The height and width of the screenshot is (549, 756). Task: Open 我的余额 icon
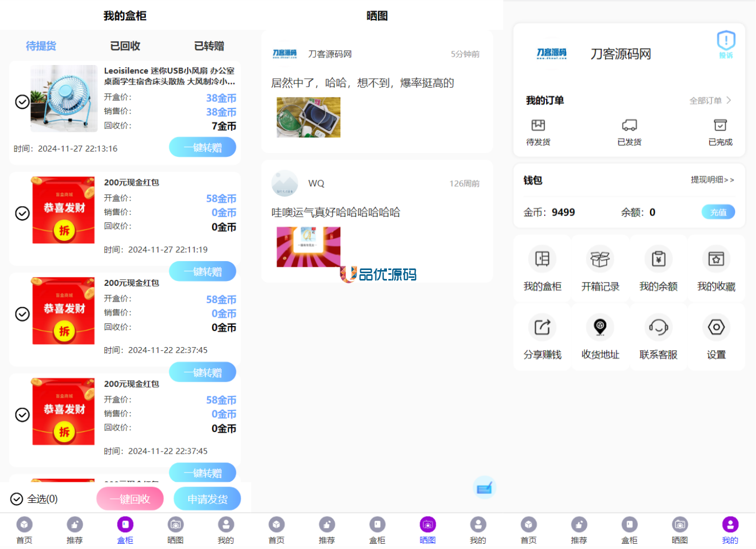click(x=658, y=259)
